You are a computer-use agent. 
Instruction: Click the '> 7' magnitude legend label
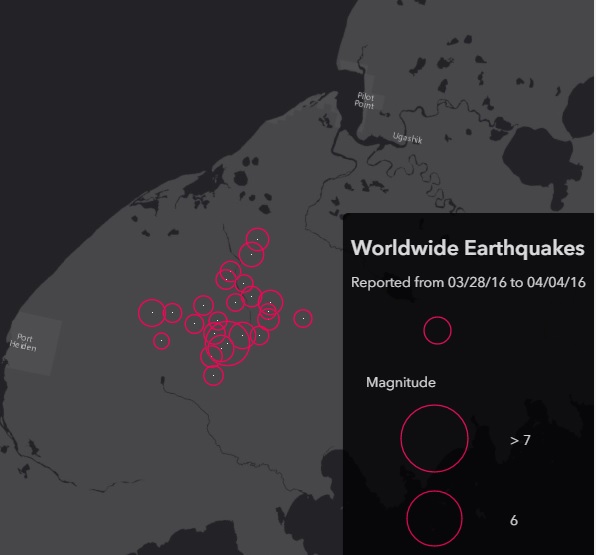tap(520, 440)
